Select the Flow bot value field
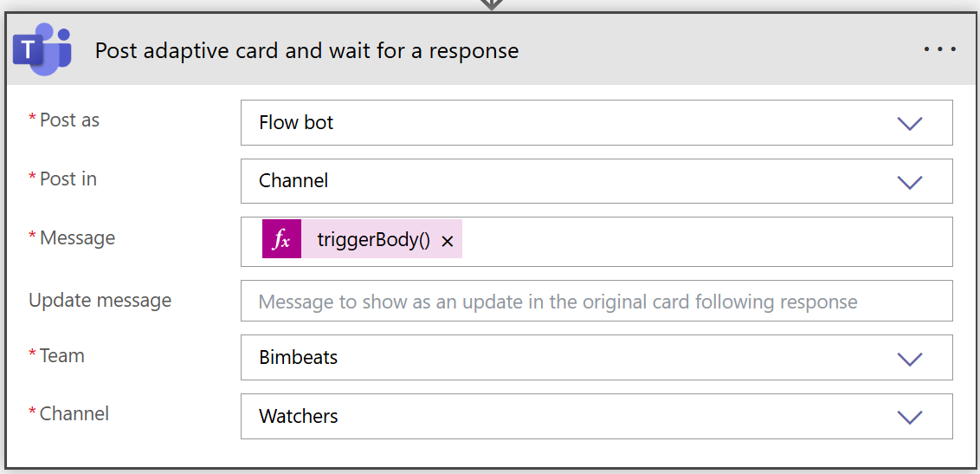This screenshot has height=474, width=980. (x=596, y=122)
